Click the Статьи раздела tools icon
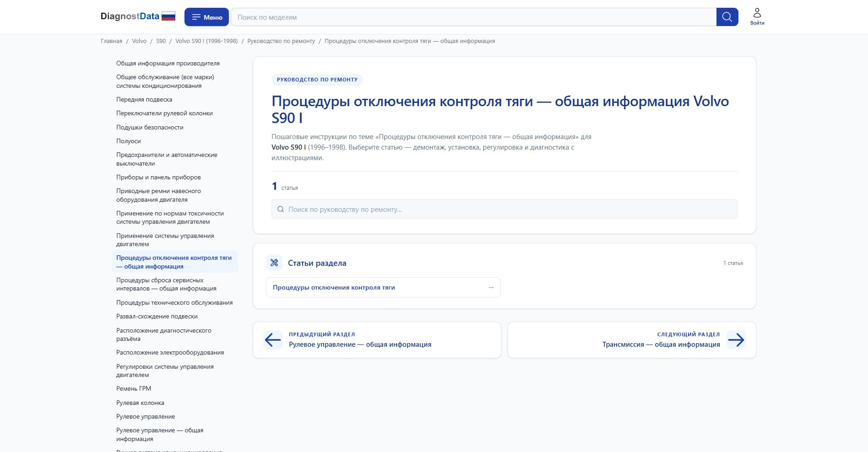 274,263
